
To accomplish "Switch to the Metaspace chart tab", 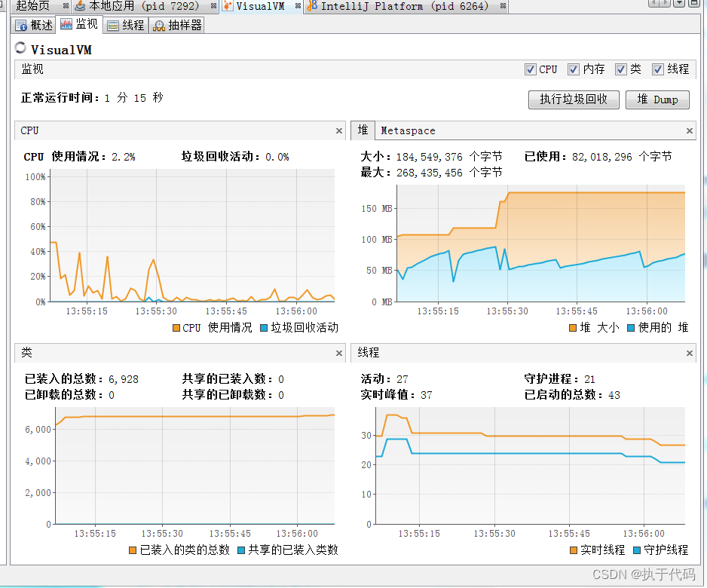I will [408, 130].
